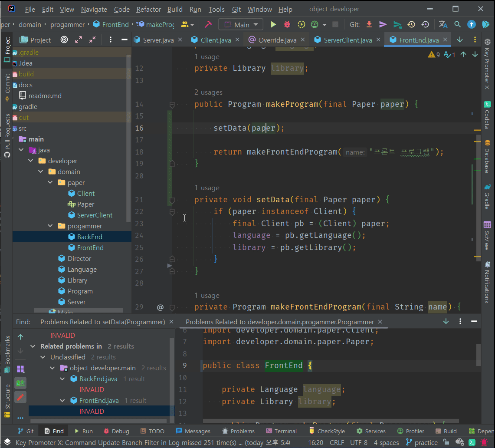Collapse the progammer package node
Screen dimensions: 495x448
pyautogui.click(x=50, y=226)
